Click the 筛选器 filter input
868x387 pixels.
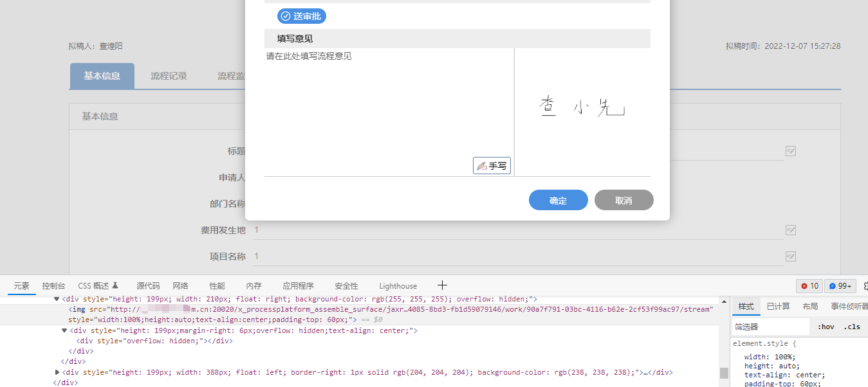pyautogui.click(x=771, y=327)
